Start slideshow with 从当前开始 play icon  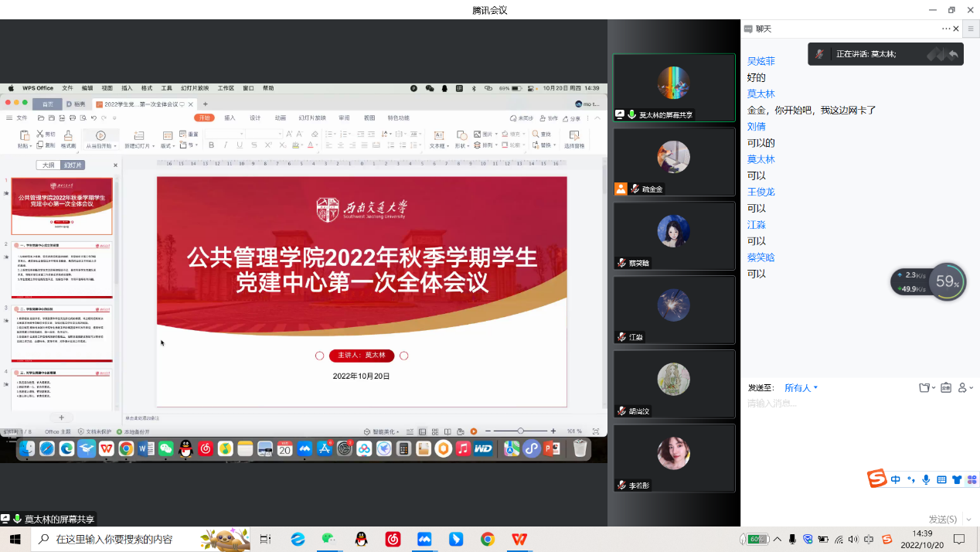[100, 135]
